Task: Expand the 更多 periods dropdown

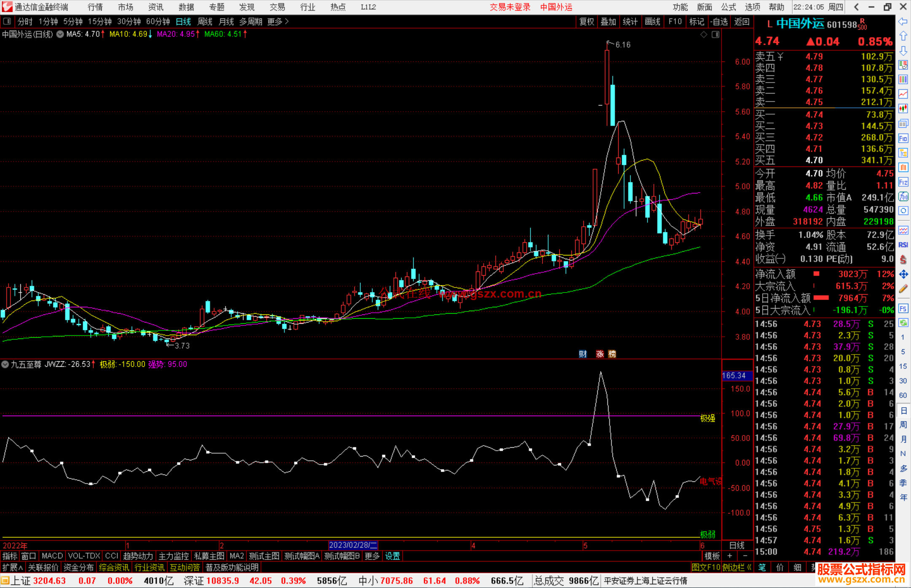Action: click(278, 21)
